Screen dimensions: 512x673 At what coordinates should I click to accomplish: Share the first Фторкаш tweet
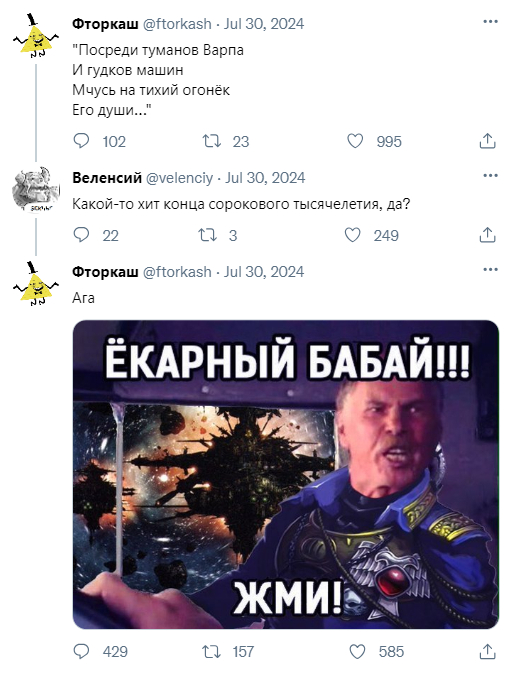pyautogui.click(x=488, y=141)
